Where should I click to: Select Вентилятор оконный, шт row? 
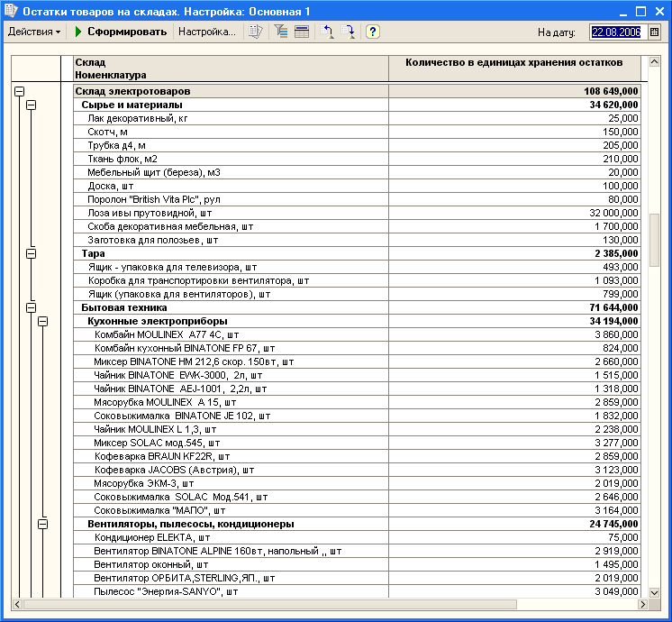(x=358, y=564)
